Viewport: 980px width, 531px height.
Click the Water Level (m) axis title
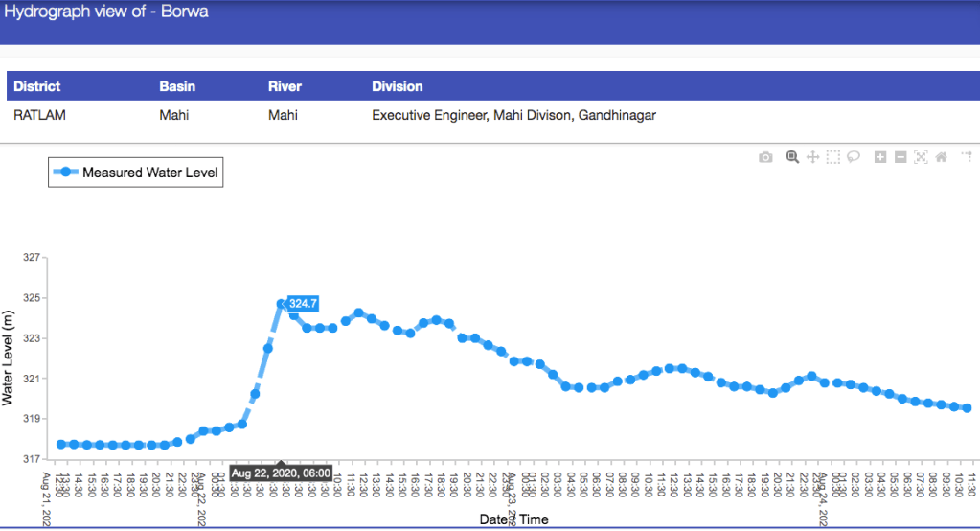click(x=9, y=358)
